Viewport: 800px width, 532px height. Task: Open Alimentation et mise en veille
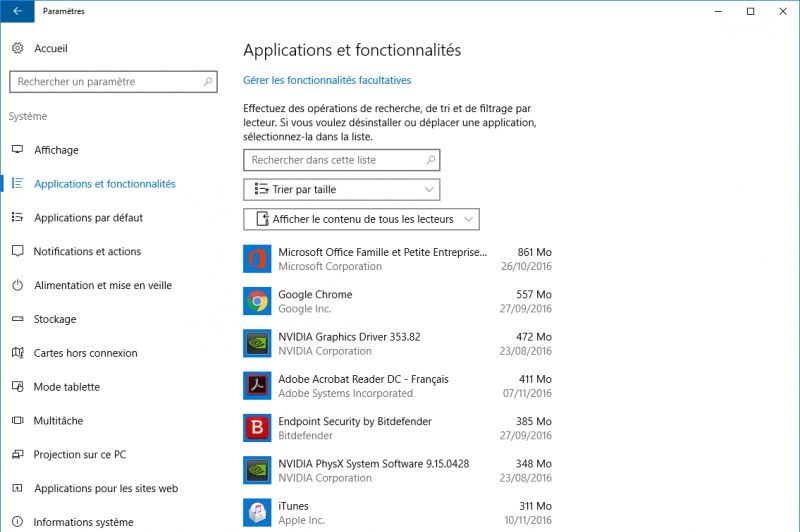coord(103,285)
